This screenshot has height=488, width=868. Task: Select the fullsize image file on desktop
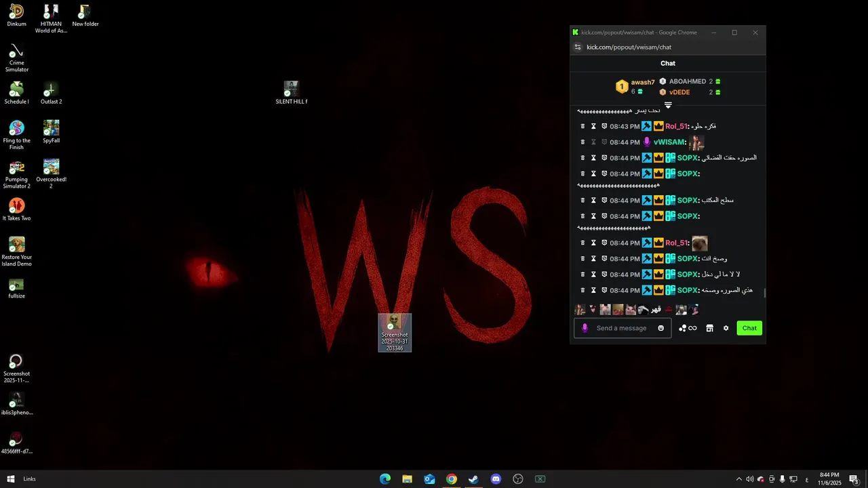click(17, 287)
